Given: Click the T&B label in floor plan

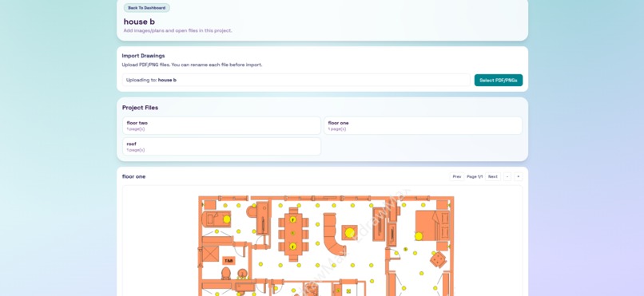Looking at the screenshot, I should coord(229,260).
